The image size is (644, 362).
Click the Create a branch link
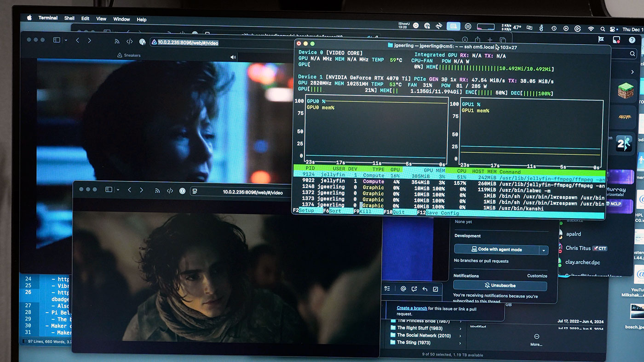[411, 307]
